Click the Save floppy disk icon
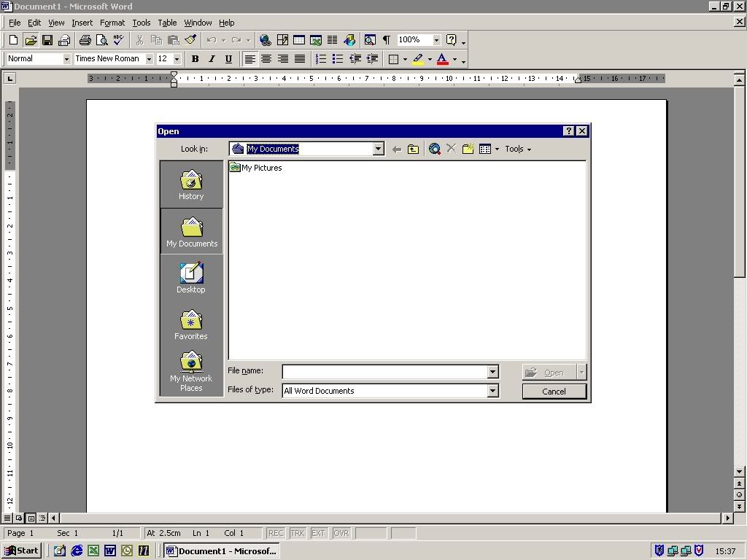 [47, 40]
